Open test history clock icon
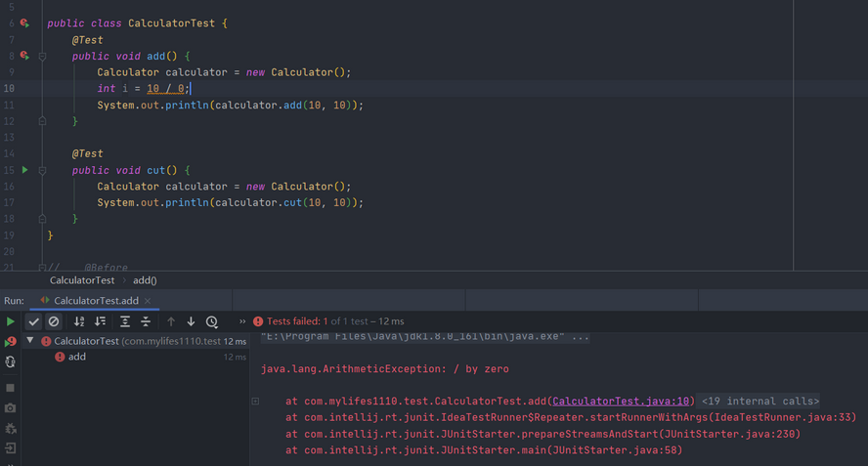Viewport: 868px width, 467px height. (211, 321)
